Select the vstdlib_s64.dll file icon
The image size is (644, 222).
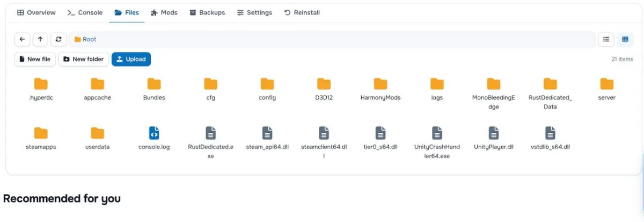tap(550, 133)
